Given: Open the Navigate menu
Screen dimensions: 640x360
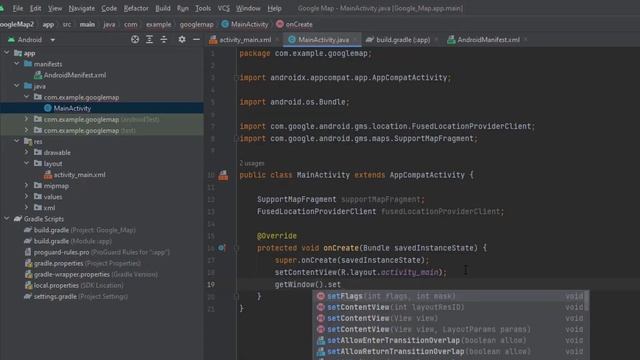Looking at the screenshot, I should point(82,8).
